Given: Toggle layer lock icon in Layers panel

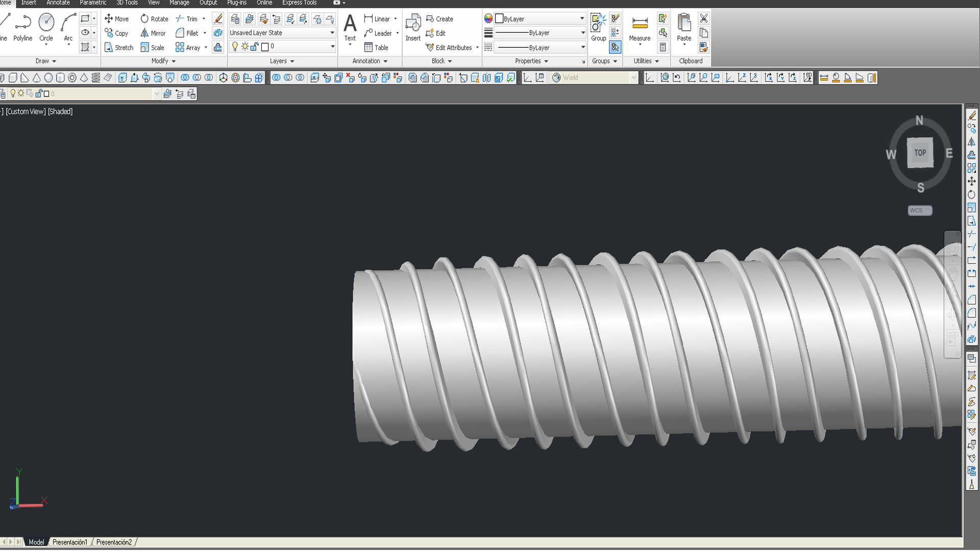Looking at the screenshot, I should [x=255, y=46].
